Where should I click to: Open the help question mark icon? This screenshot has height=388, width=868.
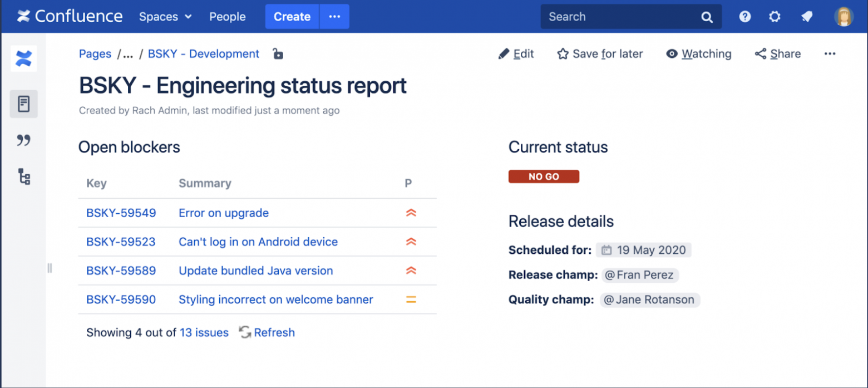pyautogui.click(x=744, y=16)
